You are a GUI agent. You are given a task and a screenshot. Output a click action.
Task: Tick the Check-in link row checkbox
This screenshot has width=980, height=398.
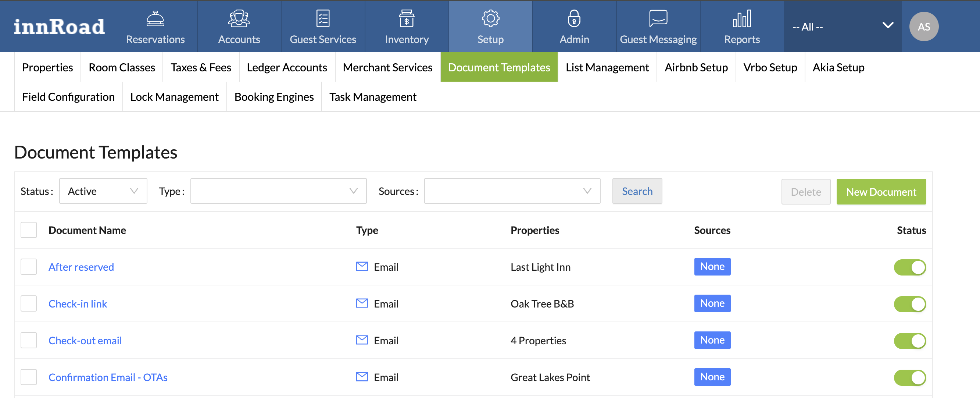click(x=29, y=304)
